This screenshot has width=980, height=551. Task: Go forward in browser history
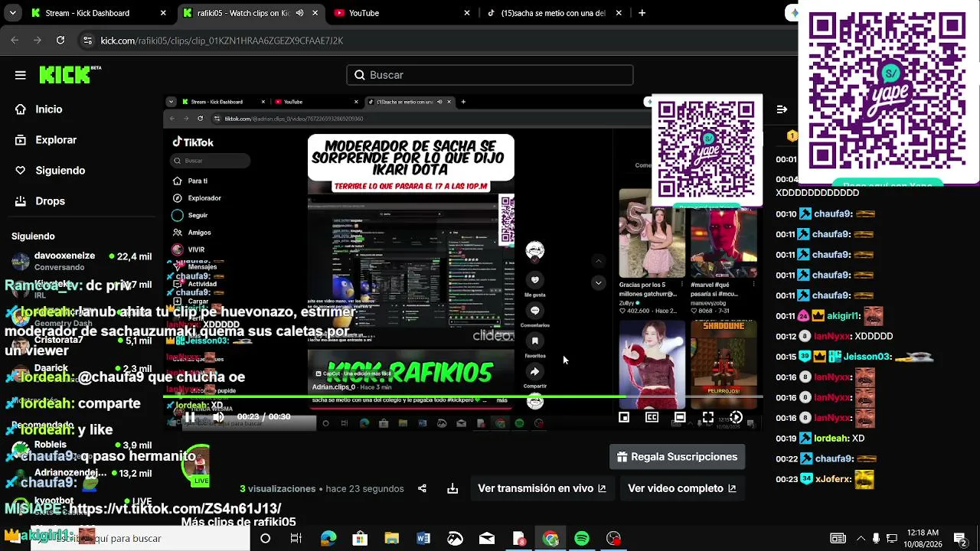click(38, 41)
